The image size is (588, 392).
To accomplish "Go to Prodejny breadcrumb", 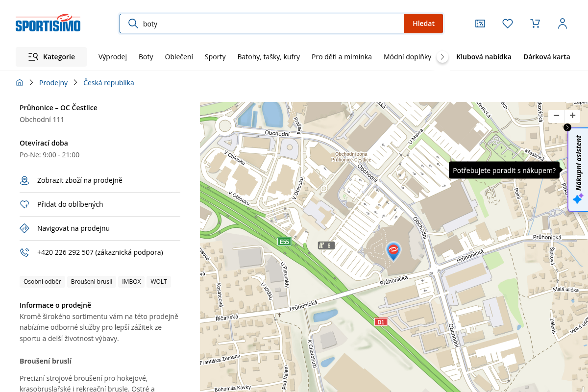I will pos(53,82).
